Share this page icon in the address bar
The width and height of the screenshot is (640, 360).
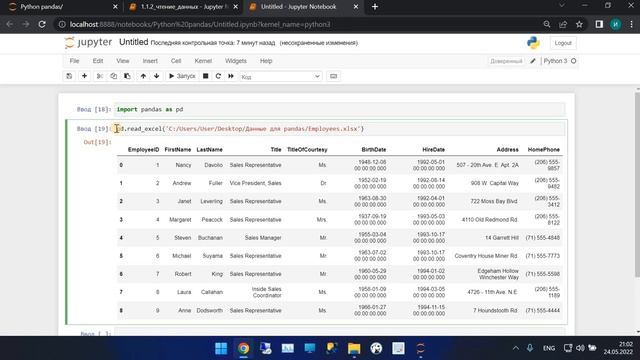click(x=563, y=24)
